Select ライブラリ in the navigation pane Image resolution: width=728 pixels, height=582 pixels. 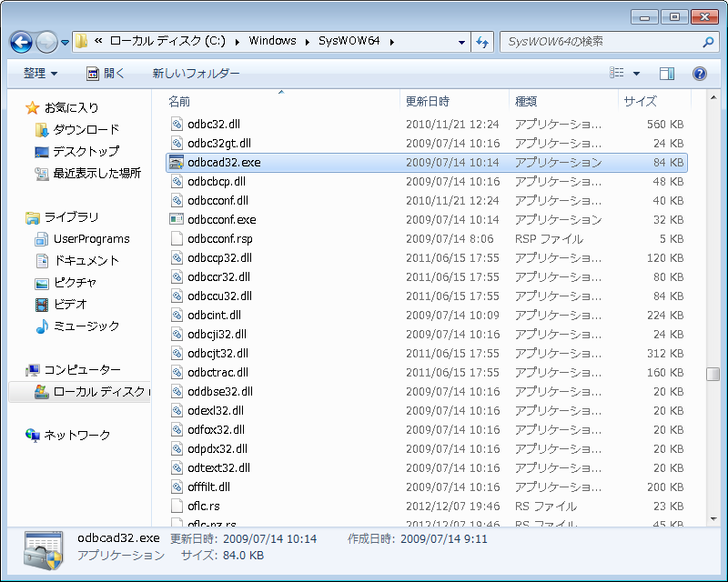click(x=72, y=216)
